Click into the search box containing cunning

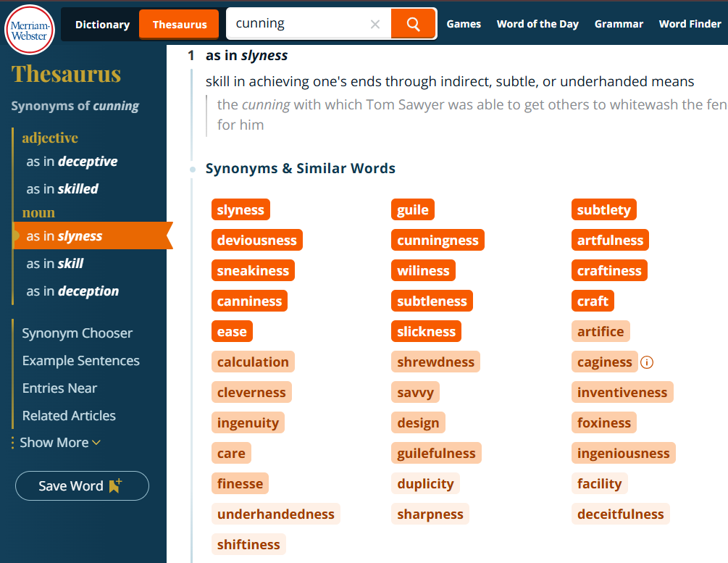[299, 24]
